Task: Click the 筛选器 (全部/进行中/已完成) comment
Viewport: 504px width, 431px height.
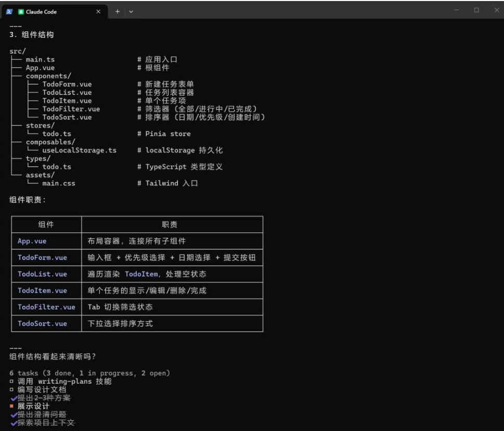Action: (x=197, y=109)
